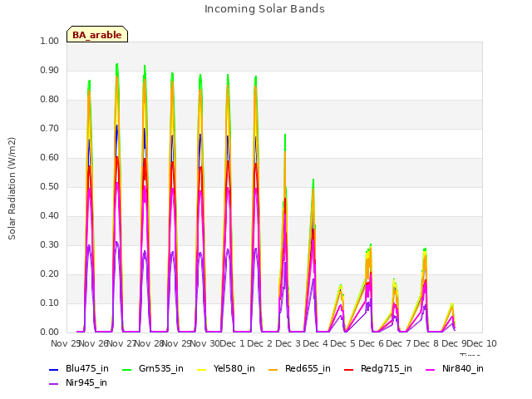
Task: Click the Dec 10 x-axis date label
Action: tap(482, 343)
